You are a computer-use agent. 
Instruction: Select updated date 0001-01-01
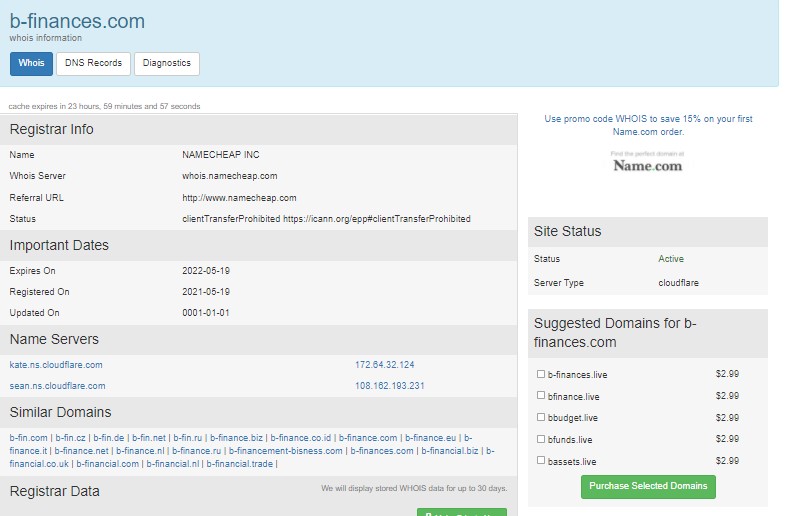pyautogui.click(x=206, y=312)
